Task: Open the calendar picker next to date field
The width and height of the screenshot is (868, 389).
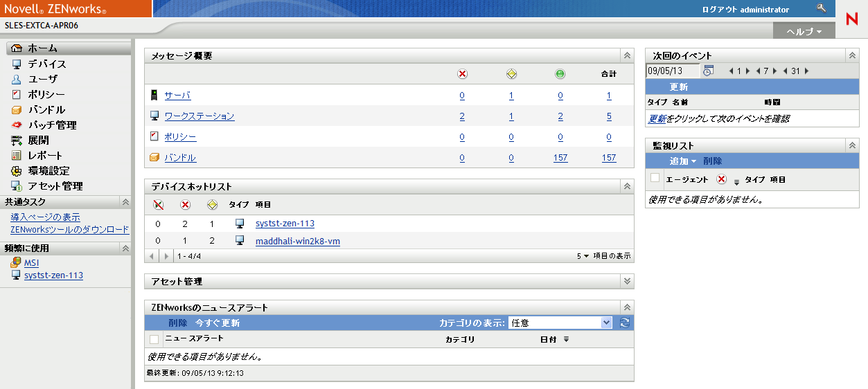Action: 708,71
